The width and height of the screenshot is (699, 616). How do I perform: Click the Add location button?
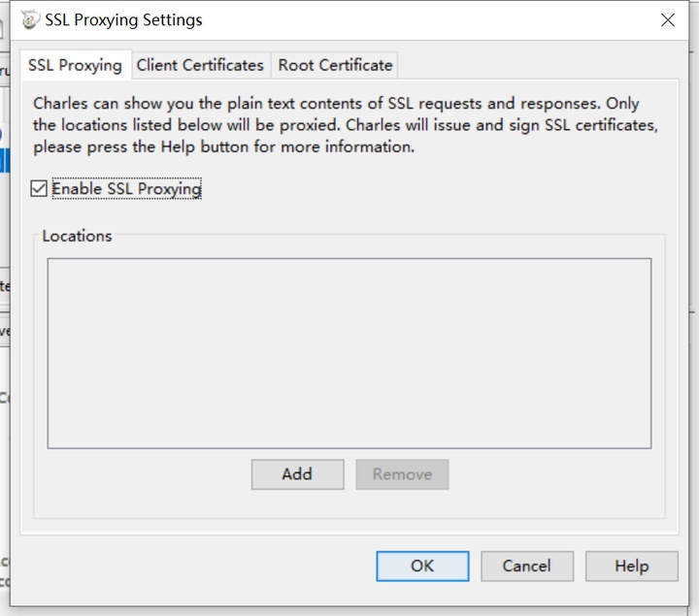point(297,474)
